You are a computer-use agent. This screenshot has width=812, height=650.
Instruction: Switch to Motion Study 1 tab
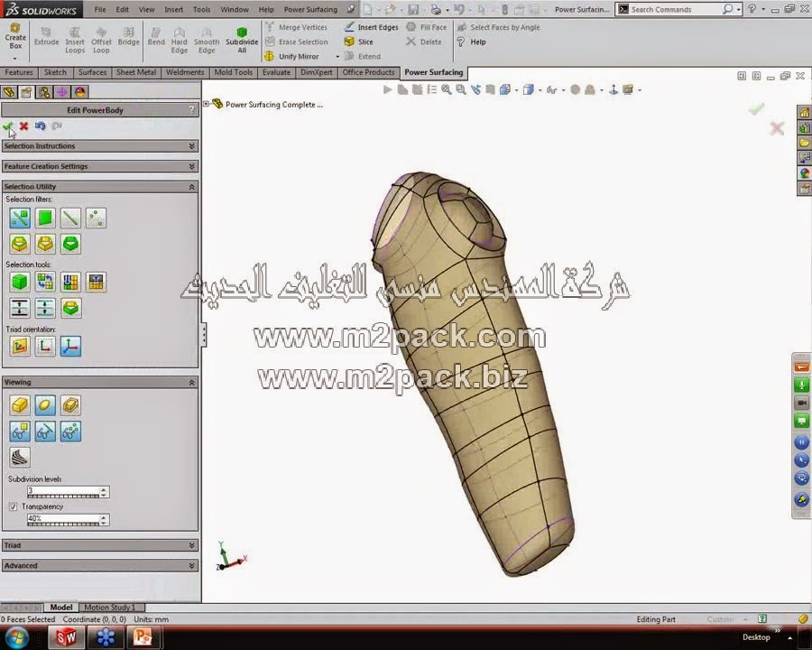pos(109,607)
